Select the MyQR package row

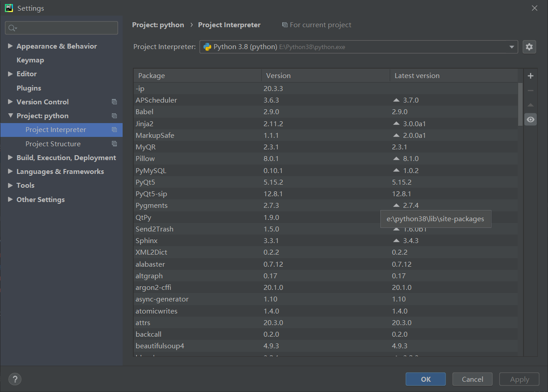pos(326,147)
